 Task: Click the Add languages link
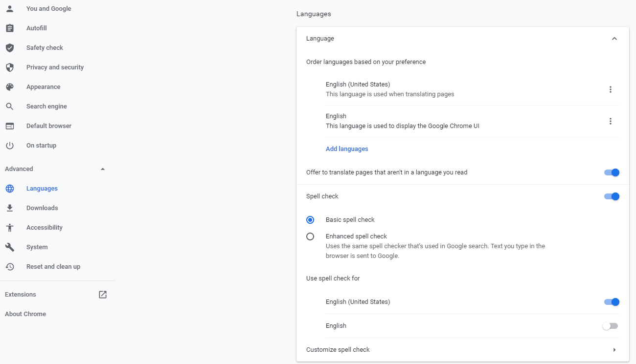(x=347, y=149)
